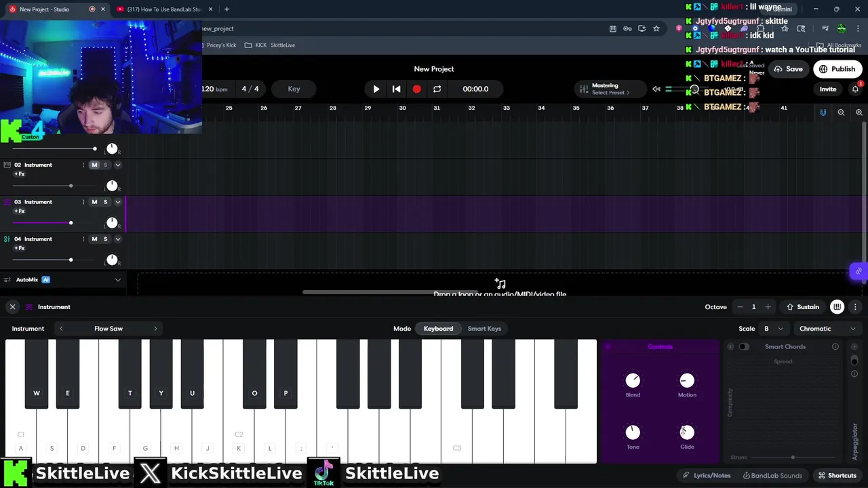Click track 02 keyboard instrument icon
The height and width of the screenshot is (488, 868).
tap(7, 165)
